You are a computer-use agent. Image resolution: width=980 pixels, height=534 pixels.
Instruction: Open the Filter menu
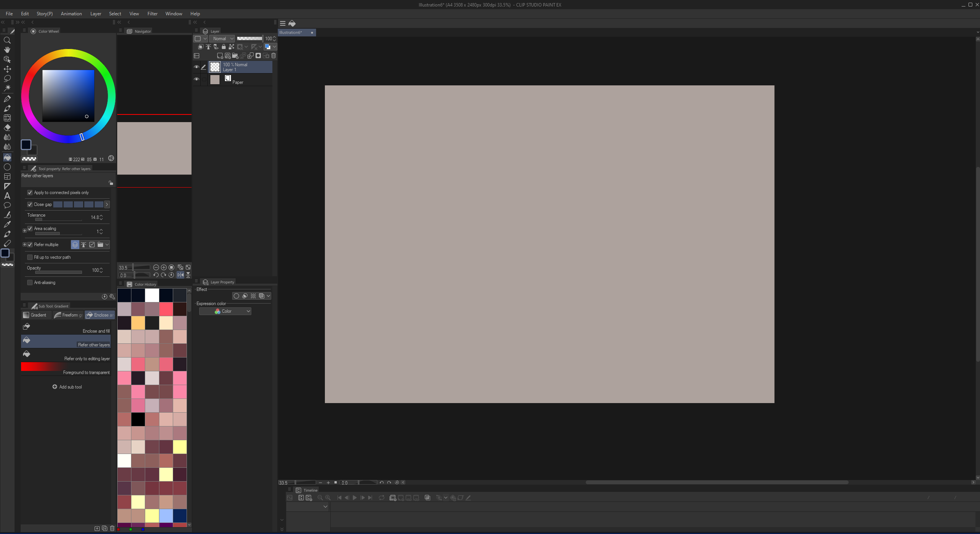[x=152, y=14]
